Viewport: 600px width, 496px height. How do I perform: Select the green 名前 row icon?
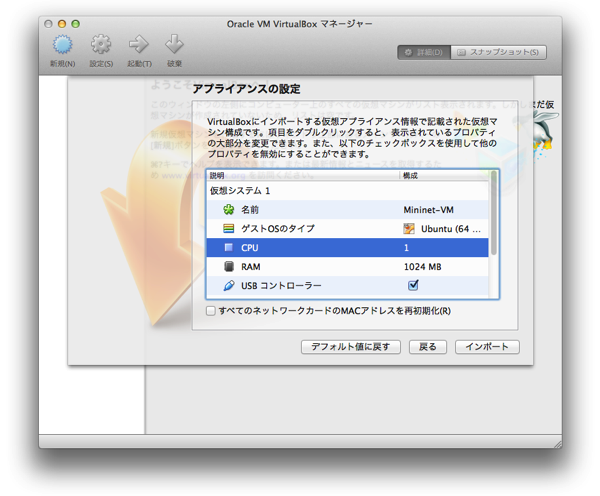(228, 210)
